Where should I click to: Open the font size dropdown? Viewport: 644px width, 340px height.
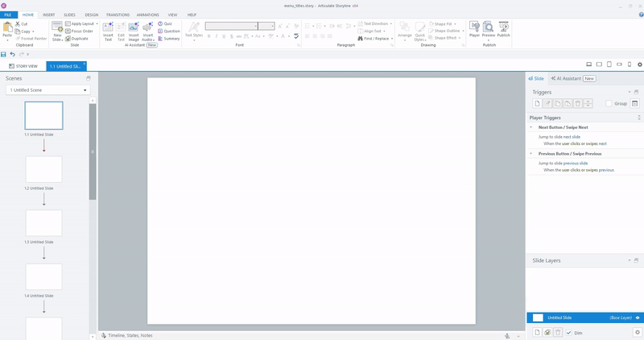(x=272, y=27)
